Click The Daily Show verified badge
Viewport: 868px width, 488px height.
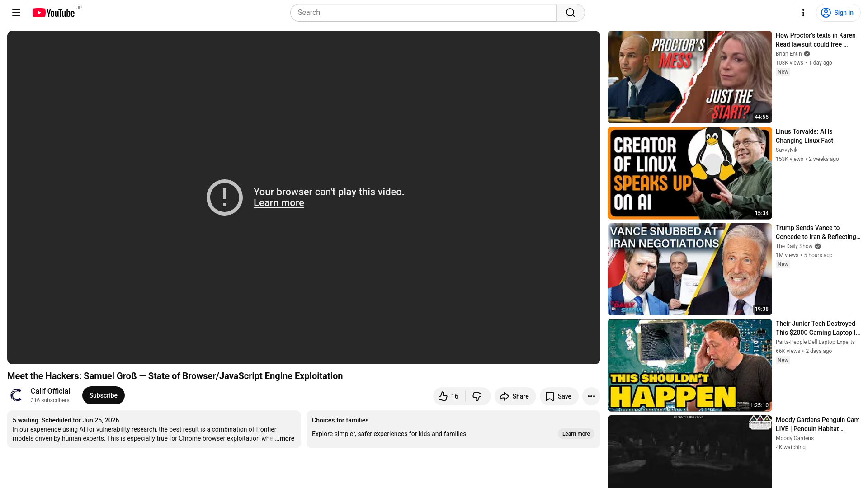(818, 246)
